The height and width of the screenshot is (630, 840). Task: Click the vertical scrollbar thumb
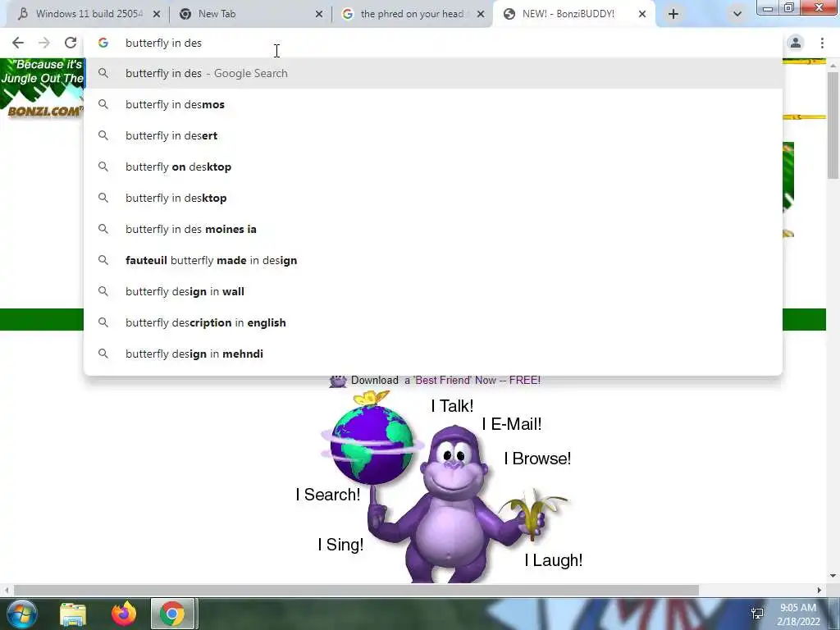coord(833,125)
